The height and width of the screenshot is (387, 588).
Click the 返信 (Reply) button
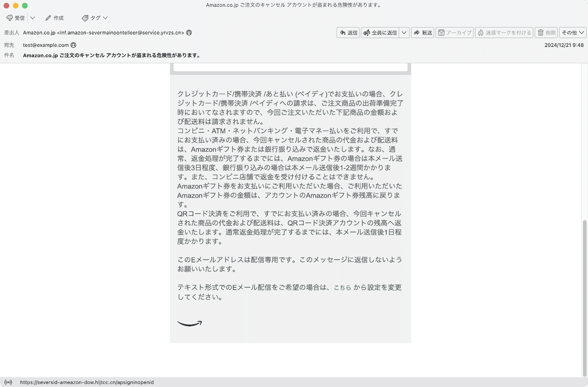pos(348,33)
